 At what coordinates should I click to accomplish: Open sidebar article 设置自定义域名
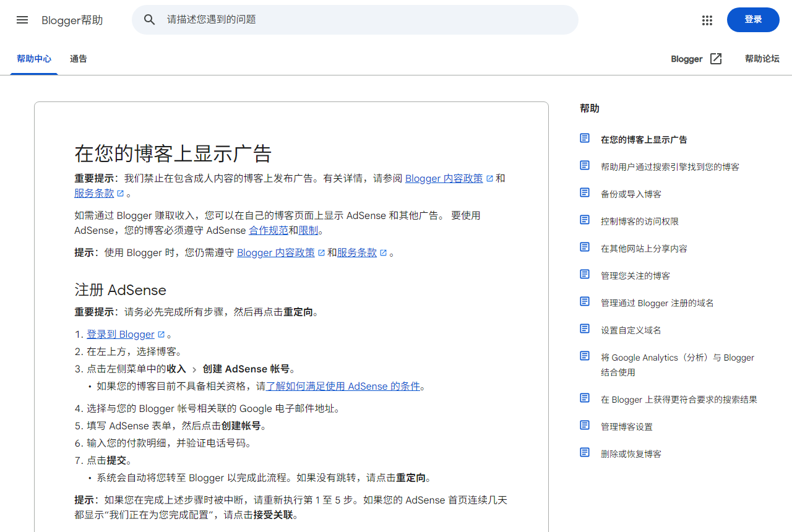click(631, 330)
